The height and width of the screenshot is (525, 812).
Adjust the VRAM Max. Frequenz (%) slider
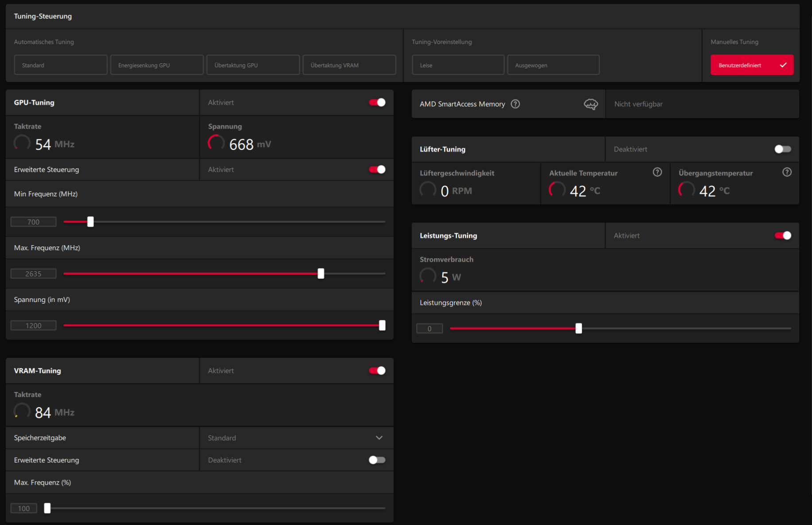pos(47,508)
